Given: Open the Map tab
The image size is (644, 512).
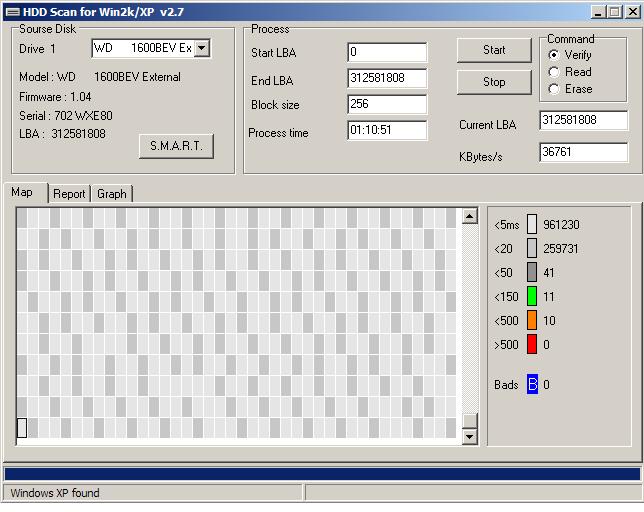Looking at the screenshot, I should [22, 192].
